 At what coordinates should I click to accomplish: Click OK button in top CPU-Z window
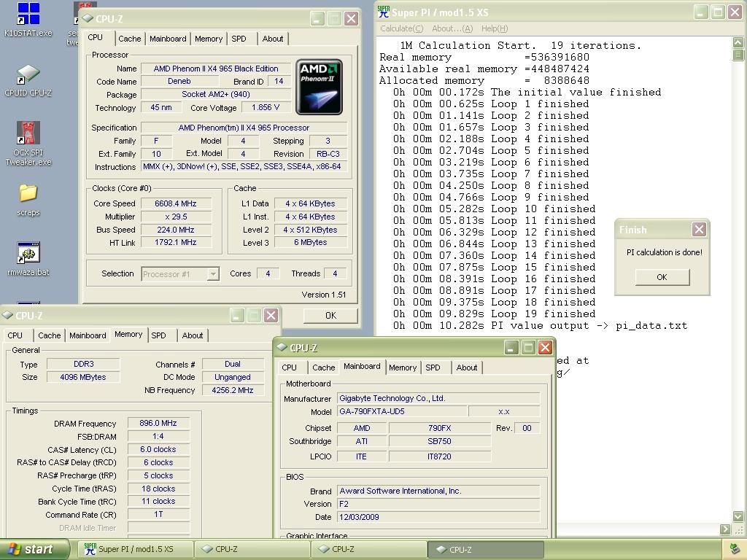[x=330, y=315]
